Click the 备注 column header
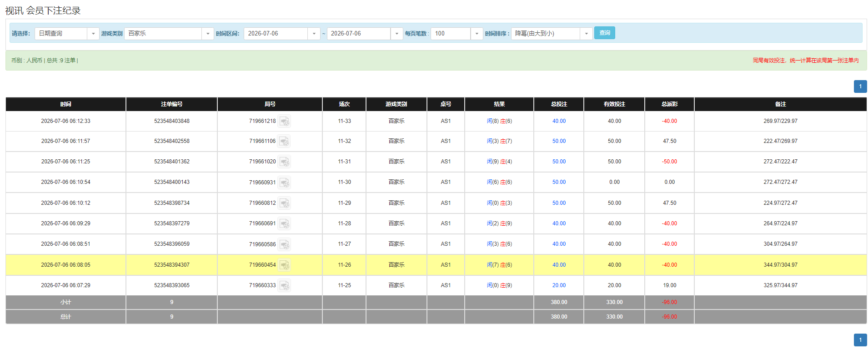The image size is (868, 350). (780, 104)
